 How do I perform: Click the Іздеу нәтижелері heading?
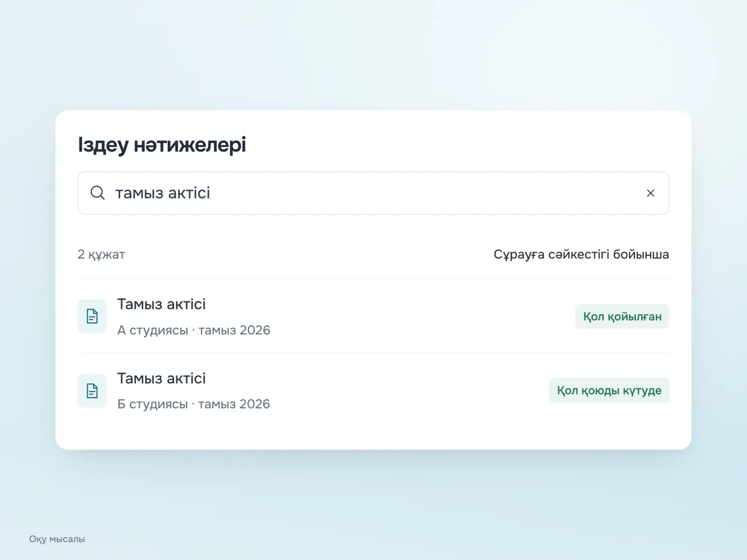[x=162, y=145]
